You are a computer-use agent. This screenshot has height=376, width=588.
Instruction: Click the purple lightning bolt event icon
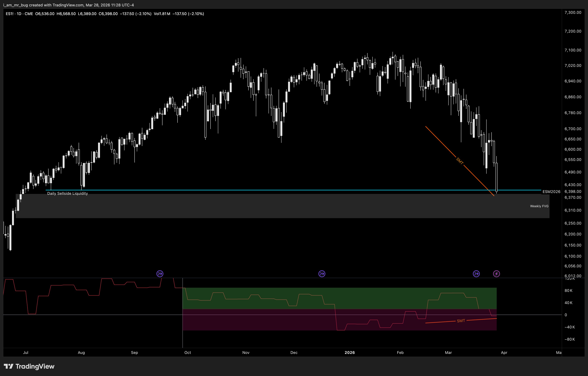click(x=496, y=274)
